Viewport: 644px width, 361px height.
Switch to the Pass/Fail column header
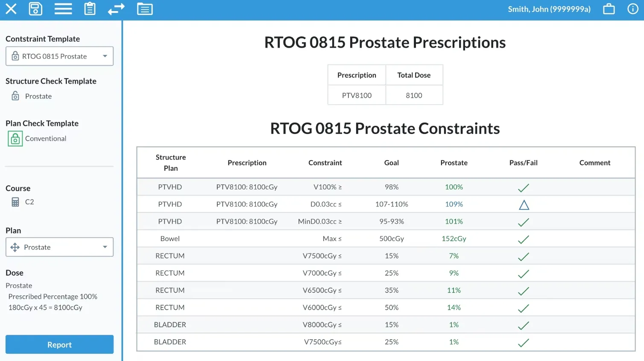[524, 163]
